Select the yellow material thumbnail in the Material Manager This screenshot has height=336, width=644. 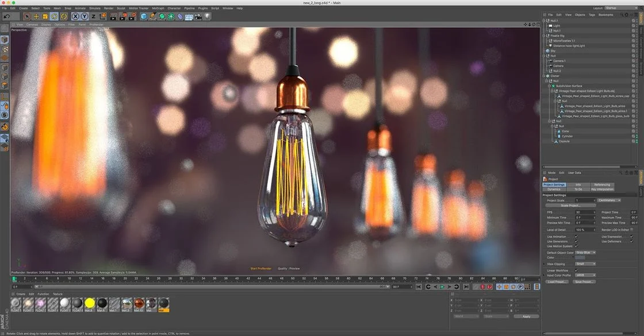click(x=90, y=303)
